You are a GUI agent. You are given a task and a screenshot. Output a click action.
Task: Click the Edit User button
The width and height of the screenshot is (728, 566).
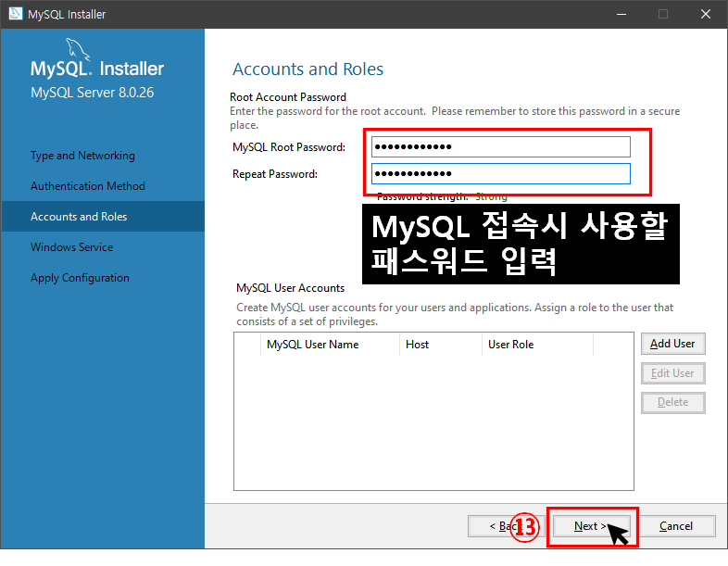672,373
